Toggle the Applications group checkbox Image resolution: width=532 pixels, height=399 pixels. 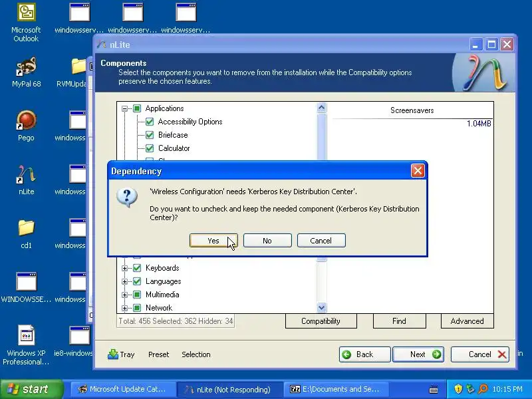click(137, 108)
